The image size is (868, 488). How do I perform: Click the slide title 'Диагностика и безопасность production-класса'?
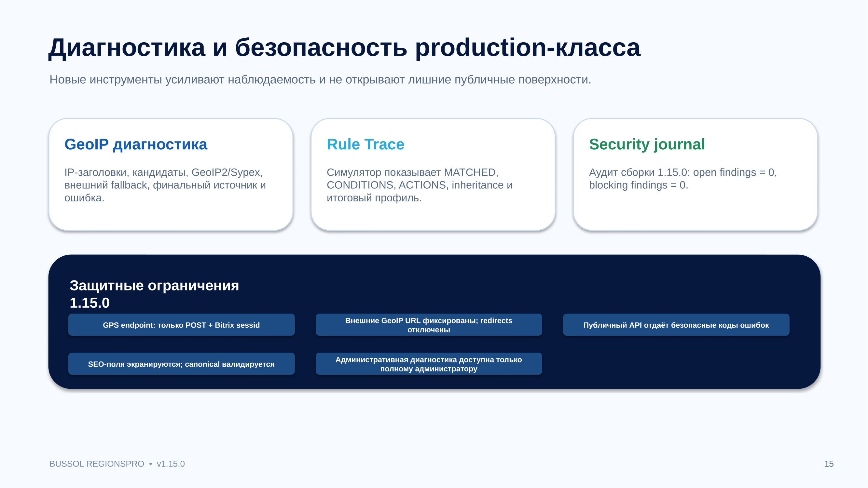coord(344,48)
